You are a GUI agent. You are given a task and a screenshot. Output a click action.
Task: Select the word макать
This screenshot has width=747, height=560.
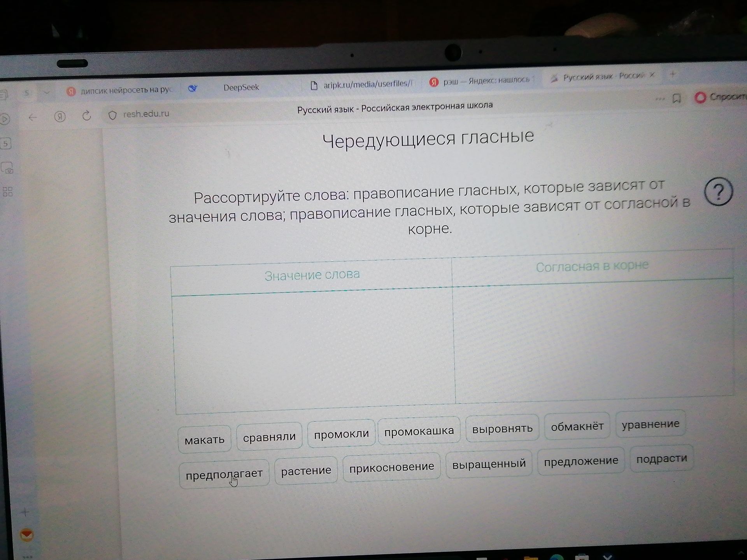[x=205, y=440]
